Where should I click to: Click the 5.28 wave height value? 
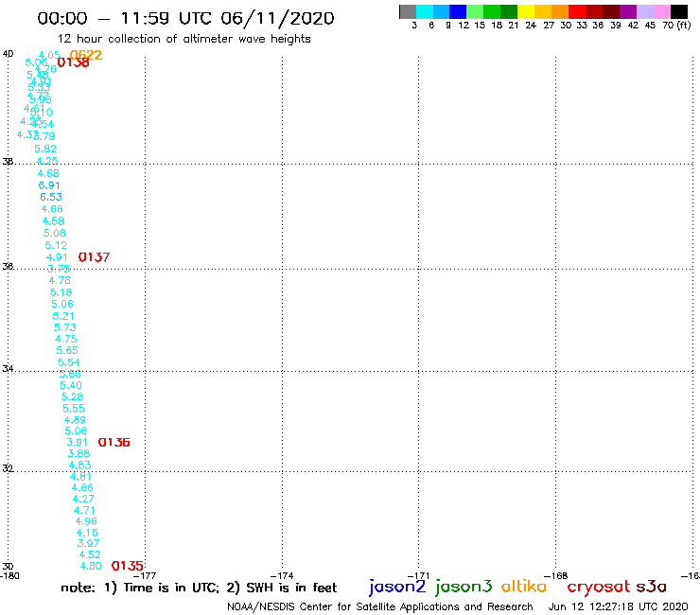coord(72,396)
